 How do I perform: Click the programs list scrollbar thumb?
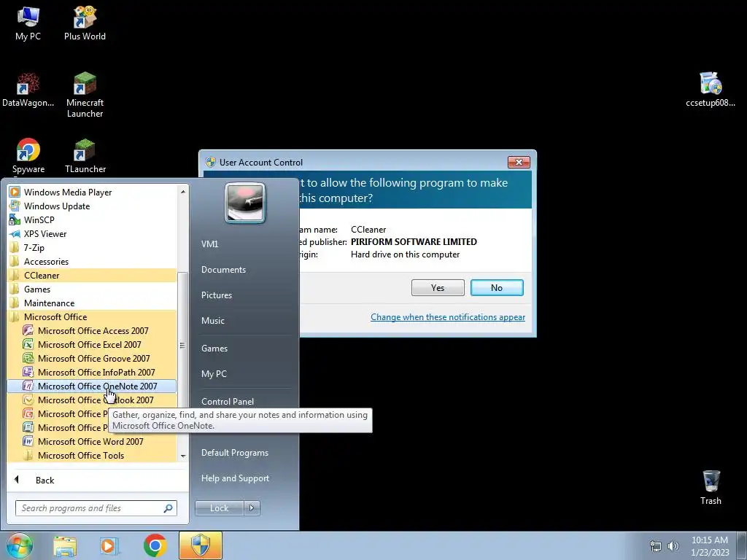click(183, 345)
